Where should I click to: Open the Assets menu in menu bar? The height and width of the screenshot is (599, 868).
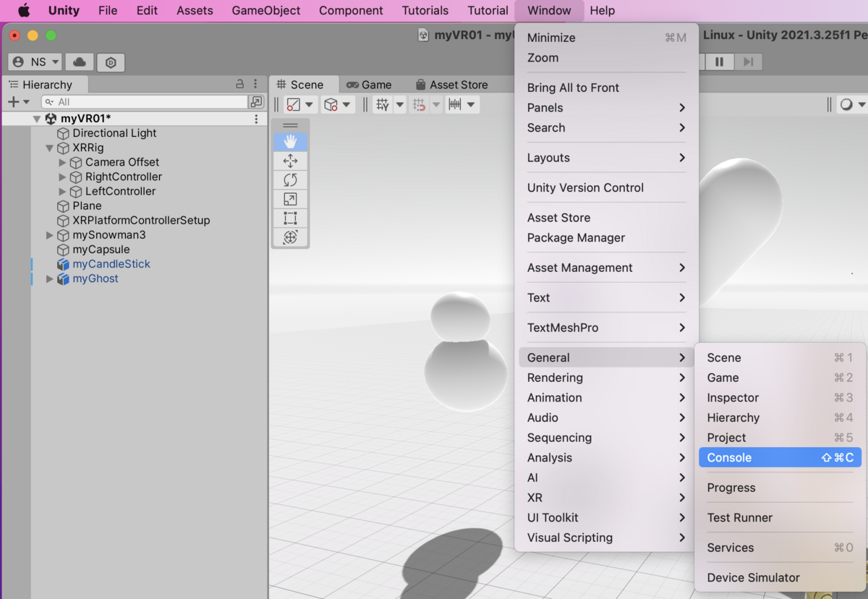[195, 10]
